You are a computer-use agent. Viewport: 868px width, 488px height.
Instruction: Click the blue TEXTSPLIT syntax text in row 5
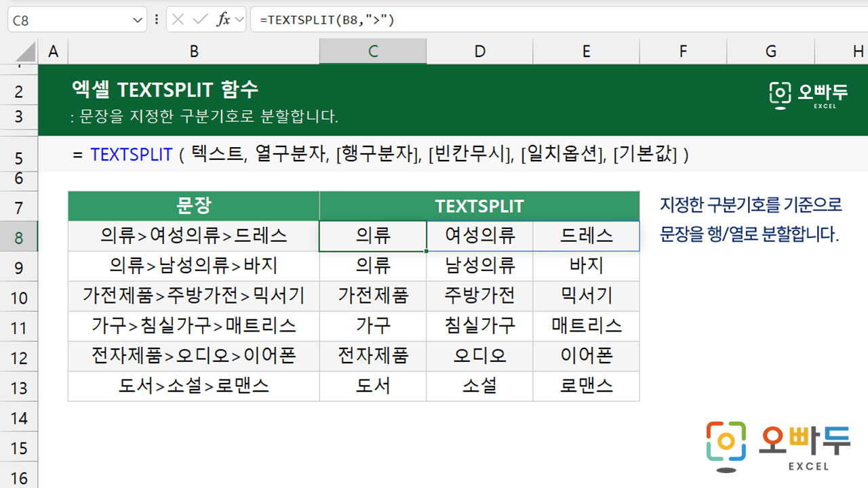pos(132,155)
